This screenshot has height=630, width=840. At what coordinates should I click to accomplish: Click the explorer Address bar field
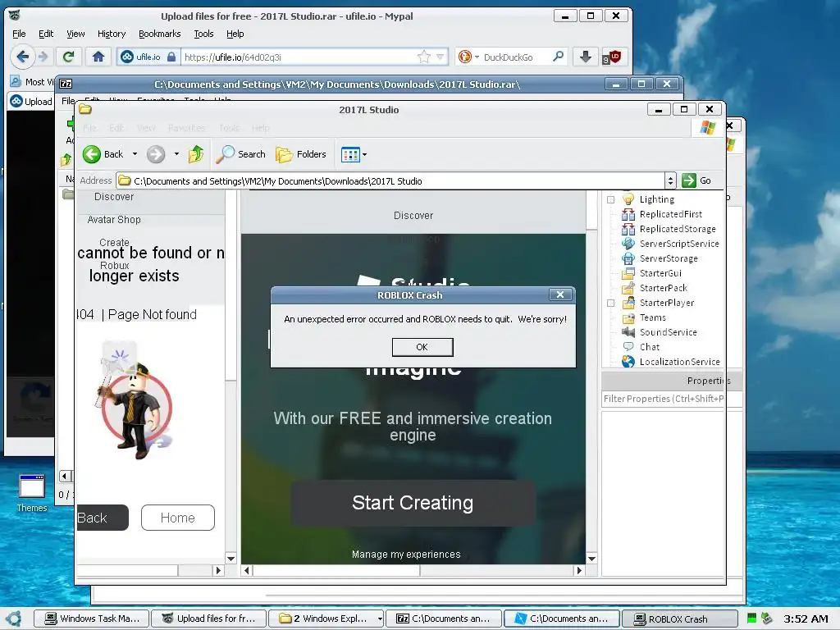pos(390,181)
